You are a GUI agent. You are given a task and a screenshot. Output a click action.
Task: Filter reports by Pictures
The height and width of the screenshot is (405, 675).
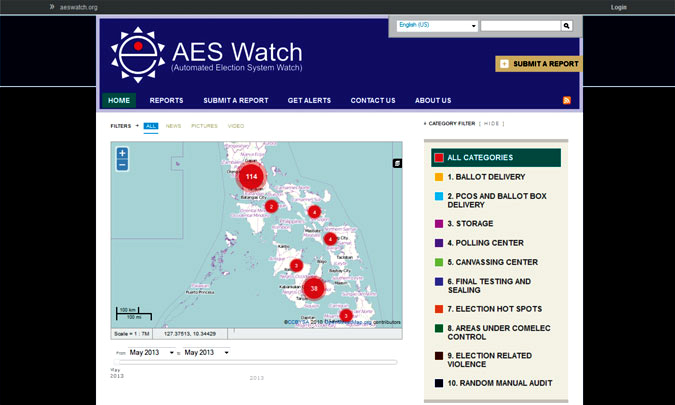click(204, 126)
